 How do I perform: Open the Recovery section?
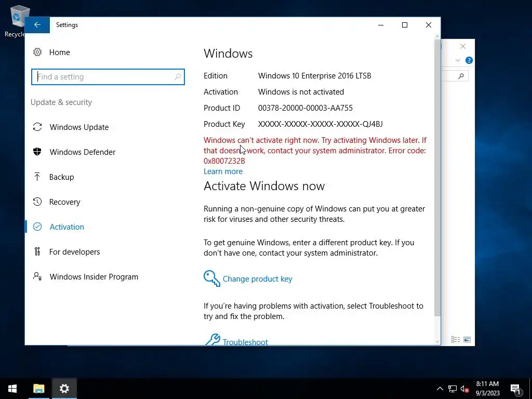(64, 202)
